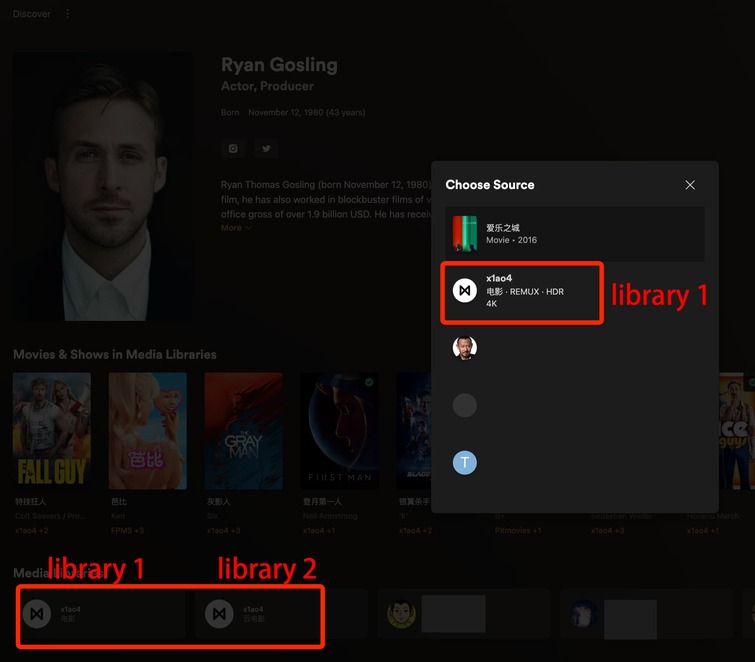Image resolution: width=755 pixels, height=662 pixels.
Task: Choose the source with blue T avatar
Action: [x=465, y=462]
